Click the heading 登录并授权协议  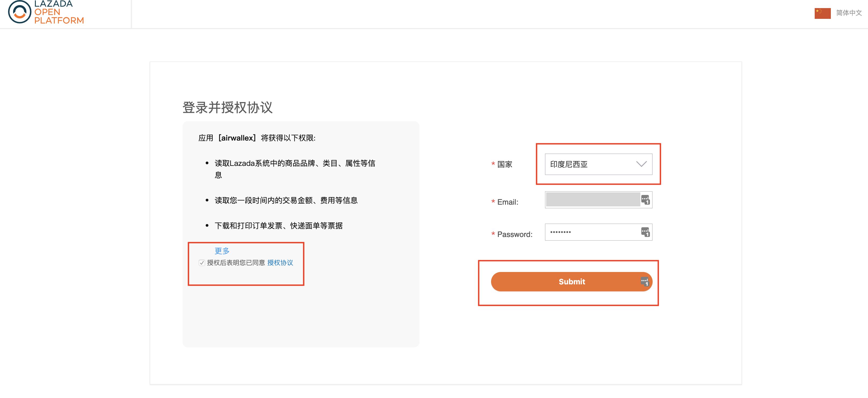pos(227,107)
